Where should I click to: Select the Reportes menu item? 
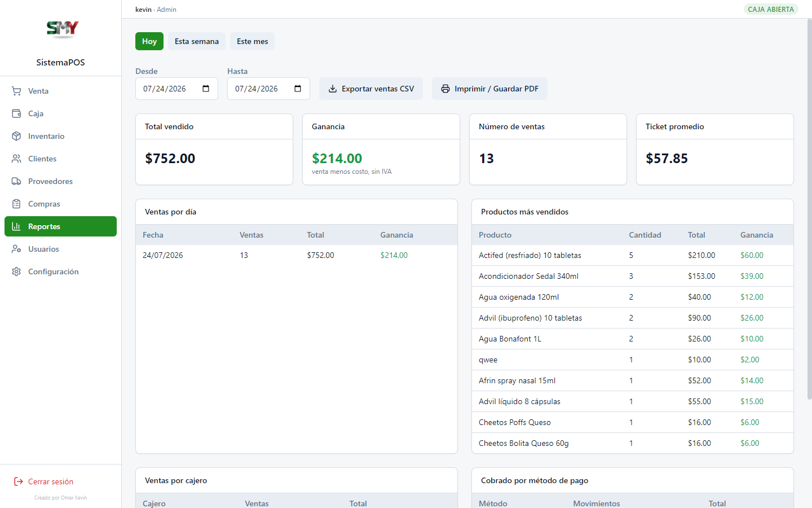pyautogui.click(x=60, y=226)
